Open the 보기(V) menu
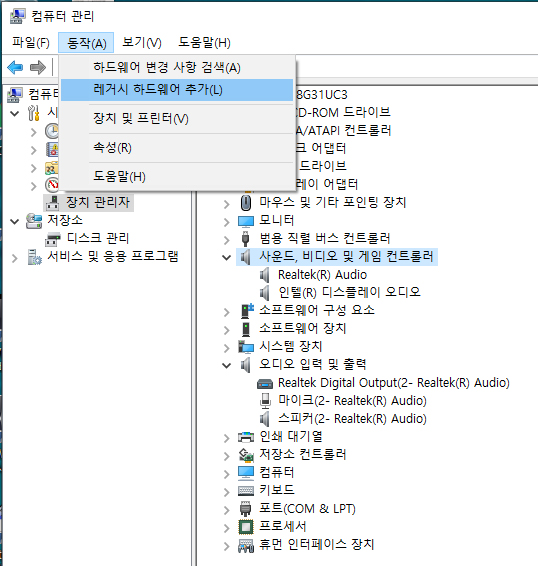 click(x=142, y=43)
